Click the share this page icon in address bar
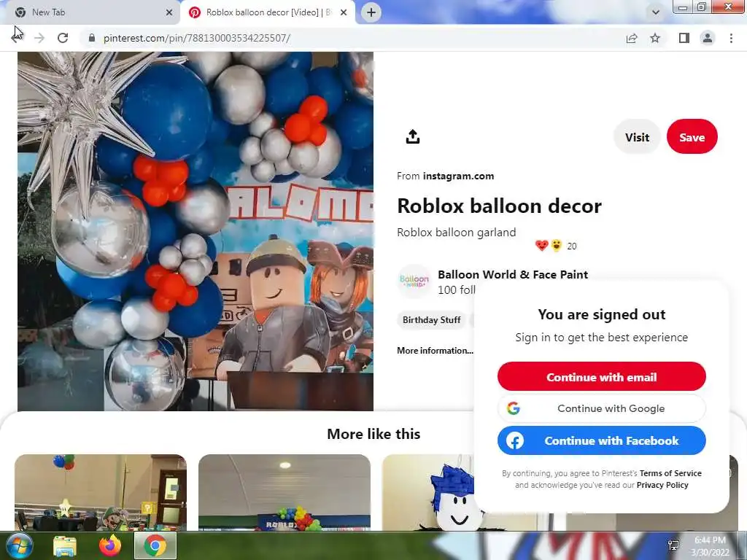The image size is (747, 560). pyautogui.click(x=632, y=38)
